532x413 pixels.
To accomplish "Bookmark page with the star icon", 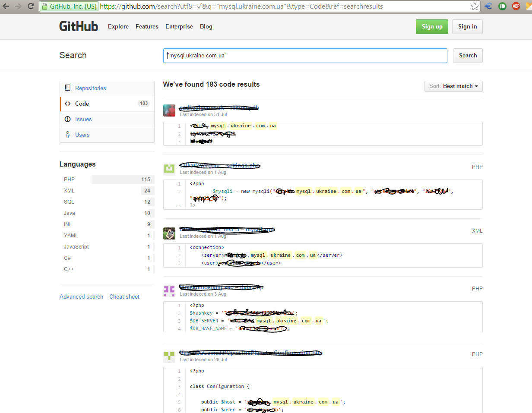I will click(475, 6).
